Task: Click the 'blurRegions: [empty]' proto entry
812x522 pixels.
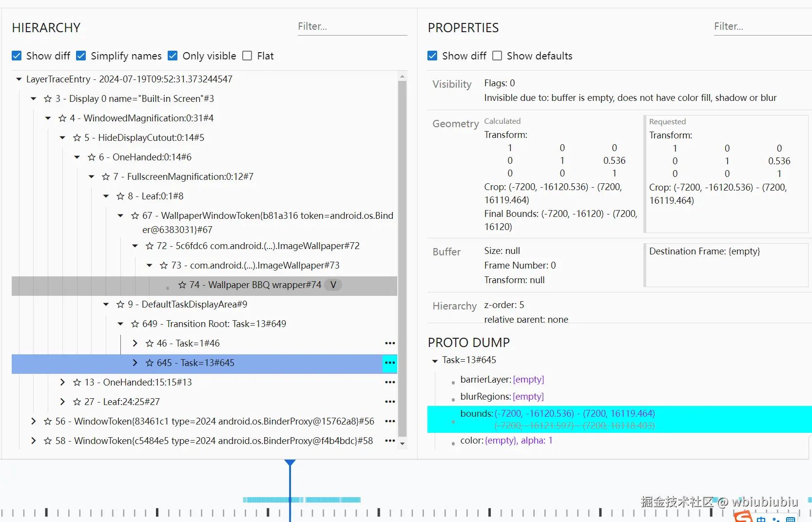Action: tap(502, 396)
